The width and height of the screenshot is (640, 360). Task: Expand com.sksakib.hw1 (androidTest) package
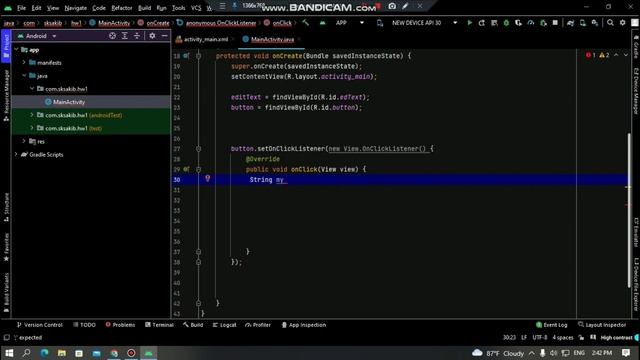(x=32, y=115)
